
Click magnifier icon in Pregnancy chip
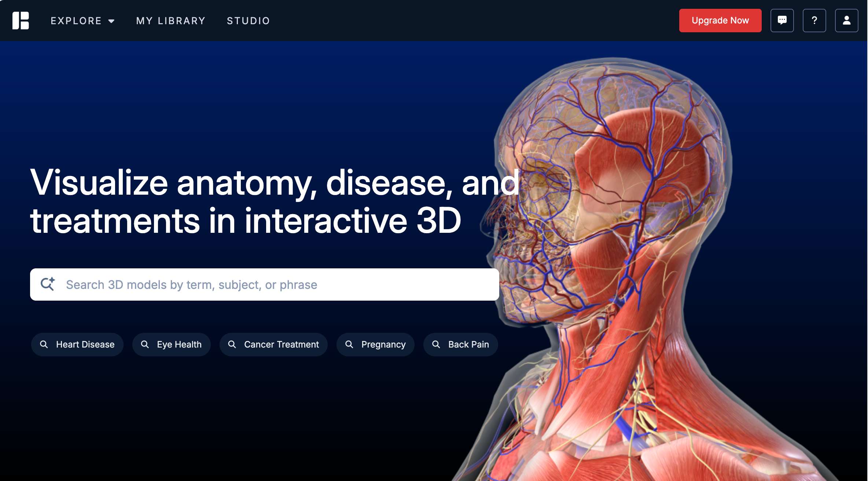(x=349, y=344)
